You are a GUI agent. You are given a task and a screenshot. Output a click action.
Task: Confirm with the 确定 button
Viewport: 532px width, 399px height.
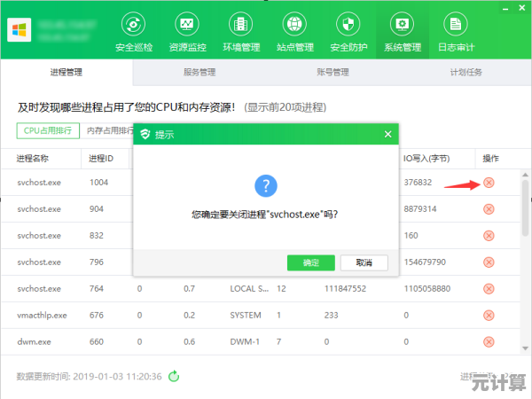pos(311,262)
